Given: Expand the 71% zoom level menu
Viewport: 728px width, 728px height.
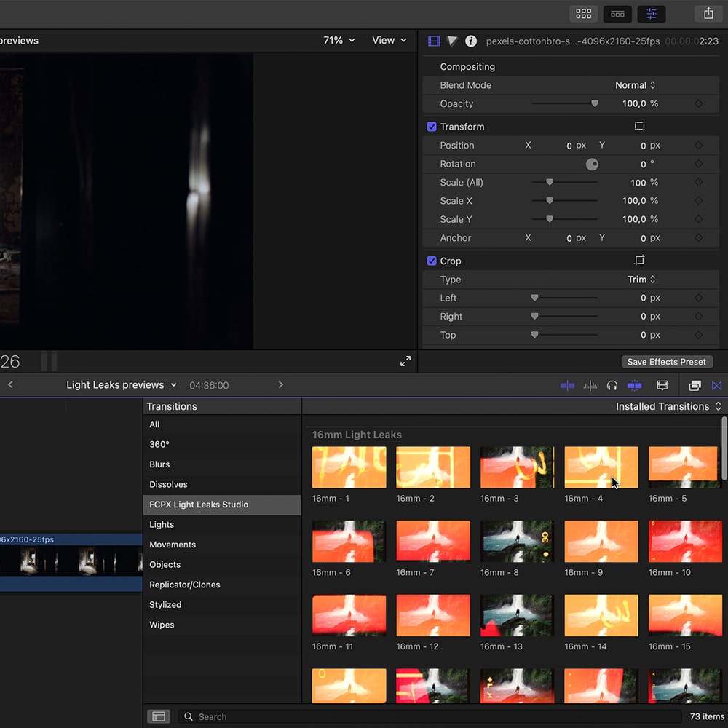Looking at the screenshot, I should [339, 41].
